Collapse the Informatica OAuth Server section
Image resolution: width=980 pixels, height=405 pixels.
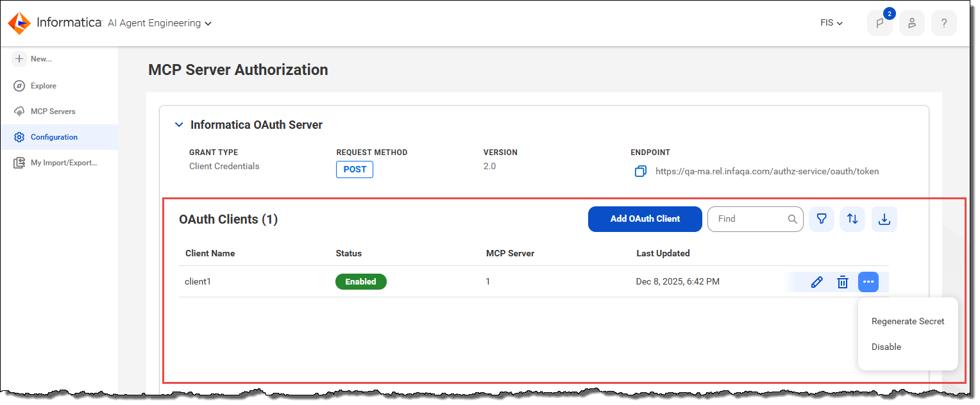pyautogui.click(x=179, y=125)
